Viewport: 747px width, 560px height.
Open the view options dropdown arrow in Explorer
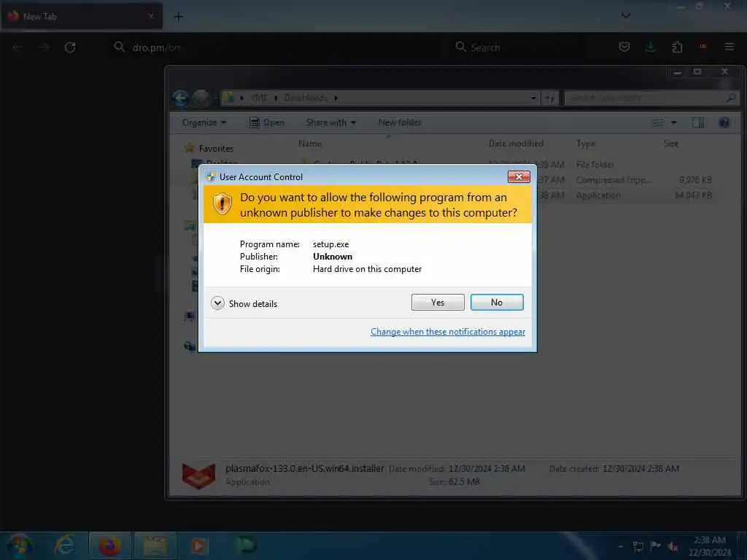coord(673,122)
